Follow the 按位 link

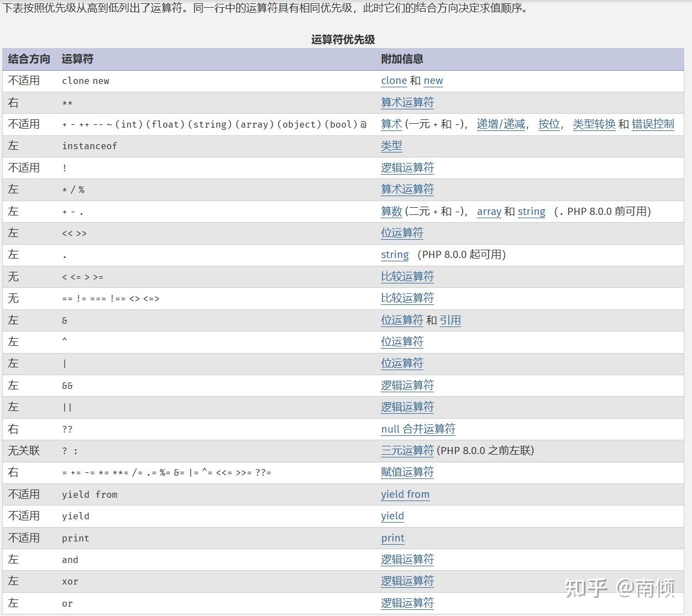coord(549,124)
